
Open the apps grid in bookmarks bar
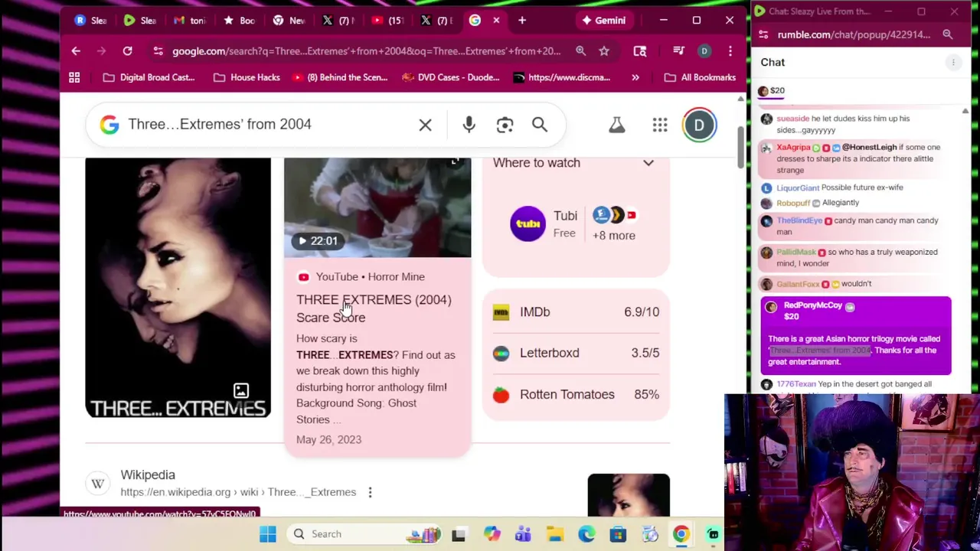(74, 77)
